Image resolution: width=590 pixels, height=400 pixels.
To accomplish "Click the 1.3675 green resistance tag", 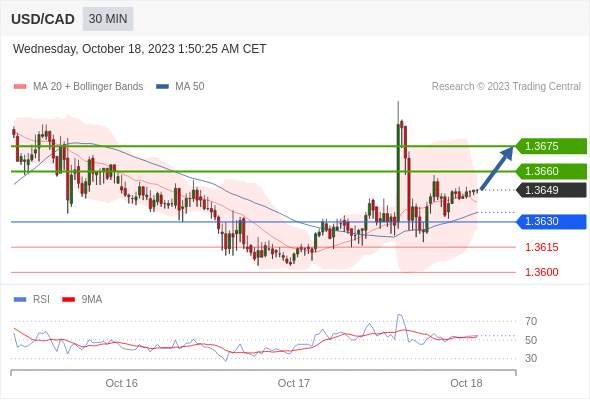I will point(551,146).
